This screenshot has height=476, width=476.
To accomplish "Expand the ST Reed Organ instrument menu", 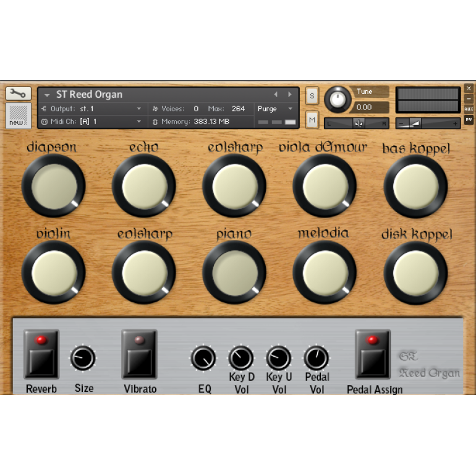I will pos(47,95).
